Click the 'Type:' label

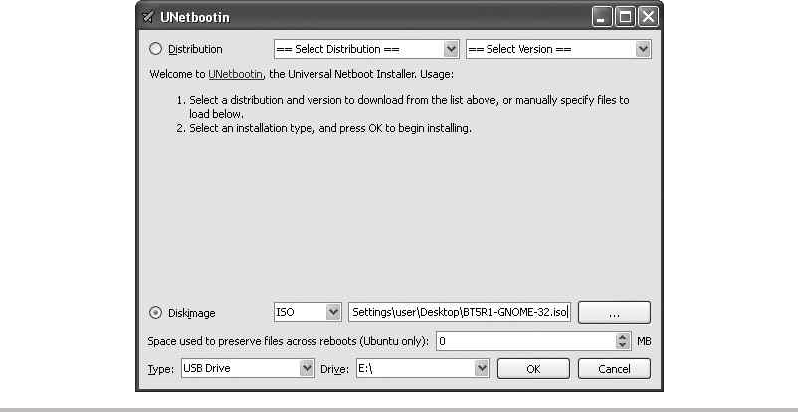coord(161,369)
